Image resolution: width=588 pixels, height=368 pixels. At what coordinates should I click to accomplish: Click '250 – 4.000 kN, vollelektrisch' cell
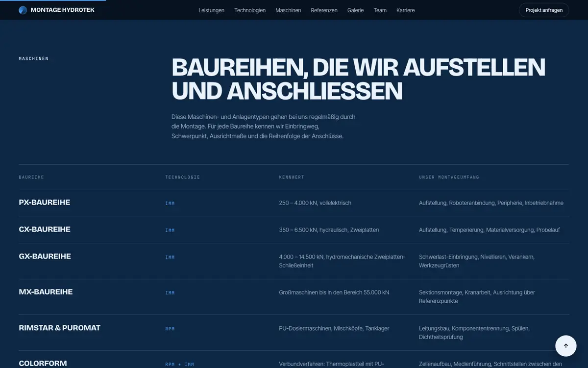(315, 203)
